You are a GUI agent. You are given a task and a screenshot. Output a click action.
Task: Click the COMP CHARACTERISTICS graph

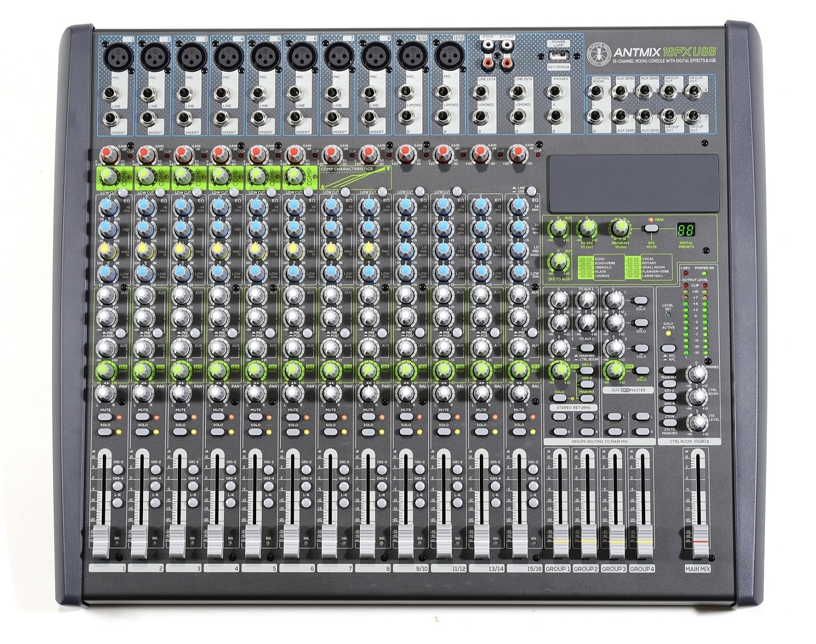355,178
